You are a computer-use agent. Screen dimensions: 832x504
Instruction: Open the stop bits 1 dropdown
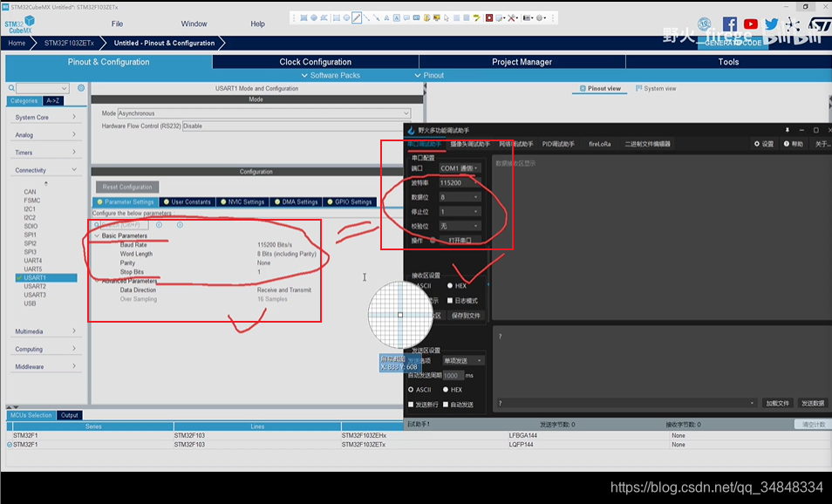(460, 212)
